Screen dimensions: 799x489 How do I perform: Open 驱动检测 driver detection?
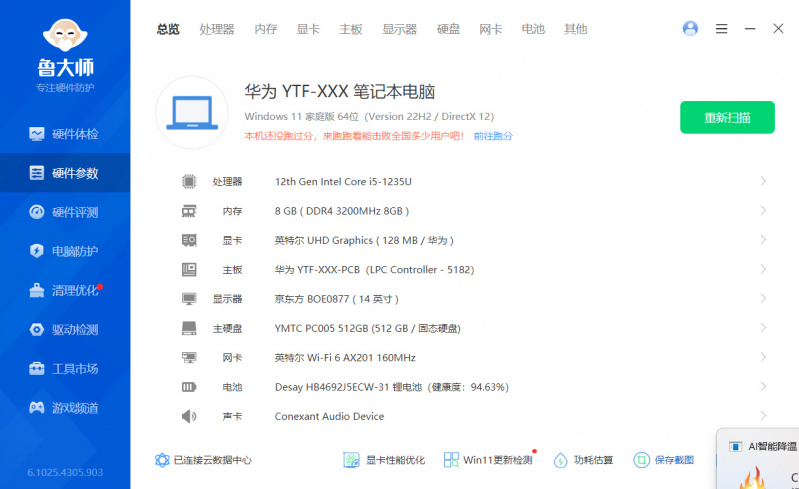(64, 330)
